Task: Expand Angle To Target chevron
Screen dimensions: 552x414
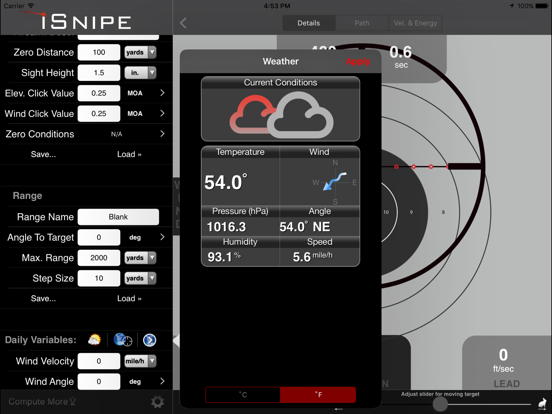Action: [x=162, y=237]
